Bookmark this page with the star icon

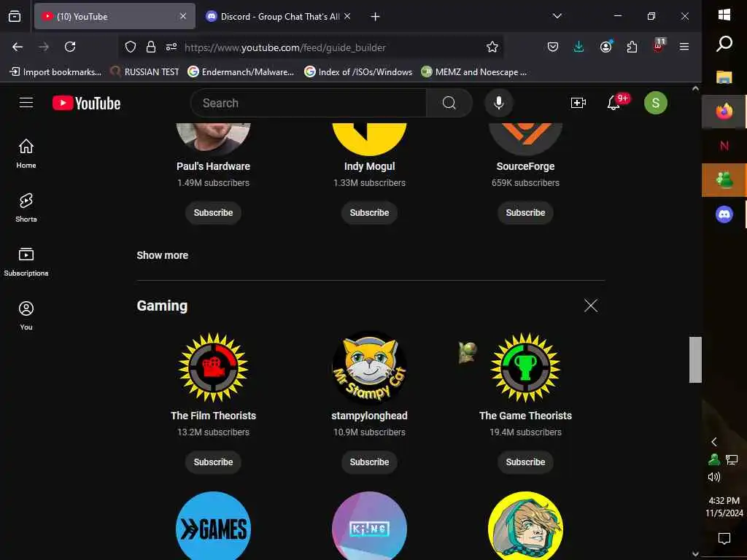[x=492, y=47]
